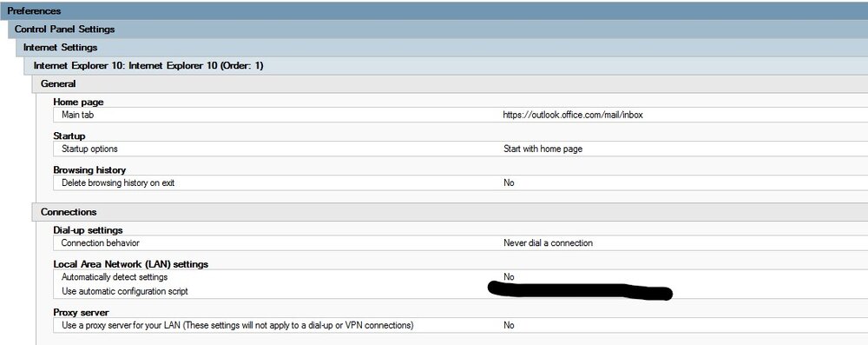Click the No value for proxy server
The width and height of the screenshot is (868, 345).
click(509, 325)
